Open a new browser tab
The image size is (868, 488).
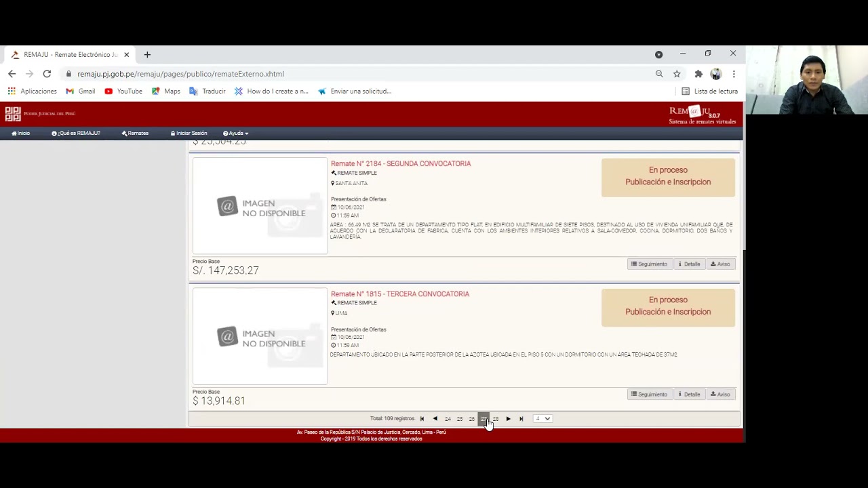pyautogui.click(x=147, y=55)
